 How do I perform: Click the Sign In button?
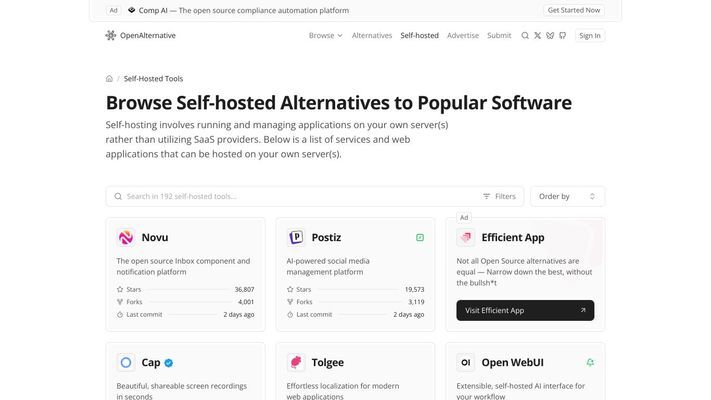tap(590, 35)
